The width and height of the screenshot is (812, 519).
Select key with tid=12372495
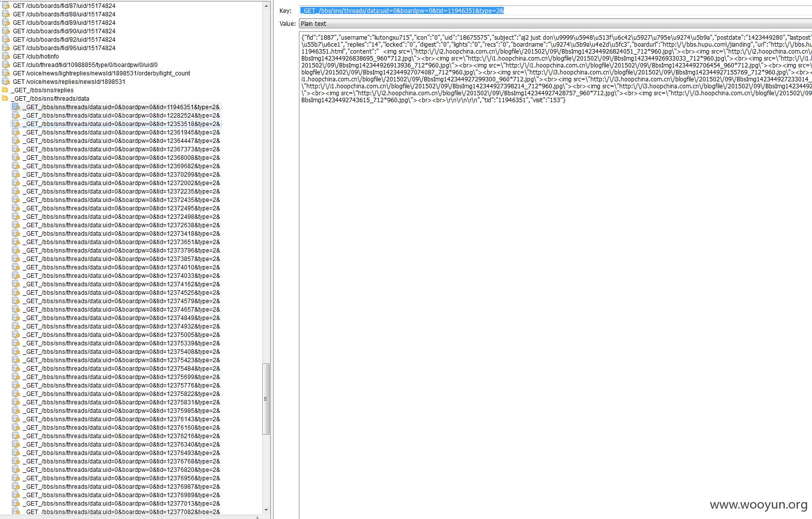(121, 208)
